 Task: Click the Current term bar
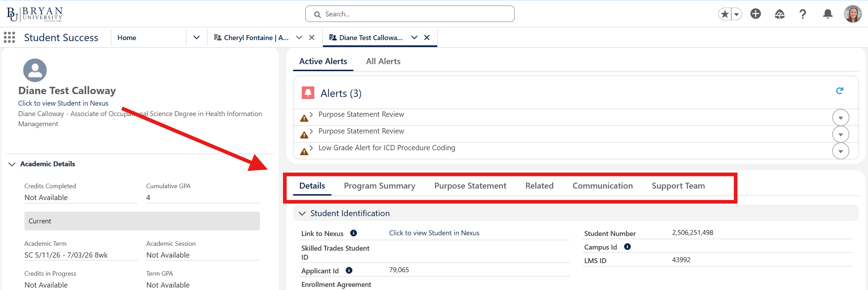pos(142,221)
